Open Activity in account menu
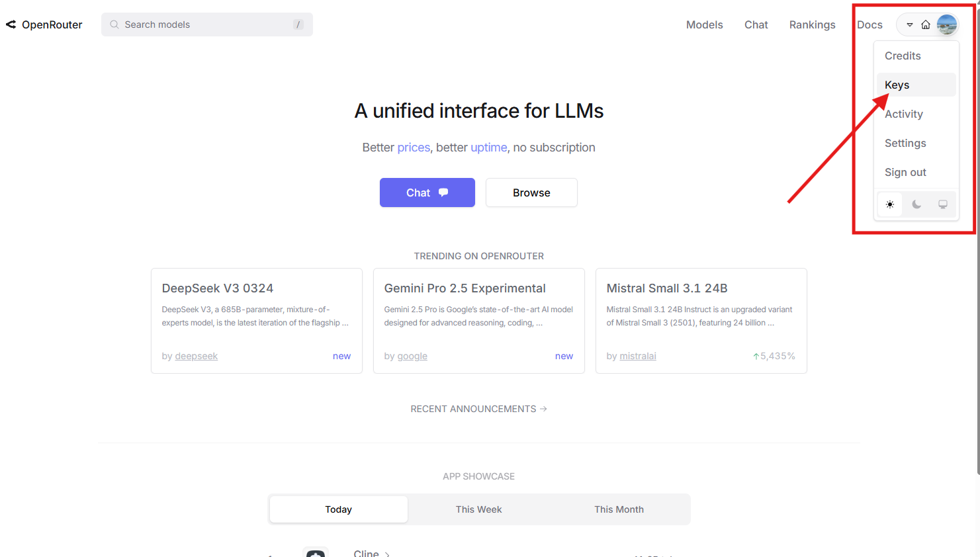This screenshot has height=557, width=980. point(916,114)
